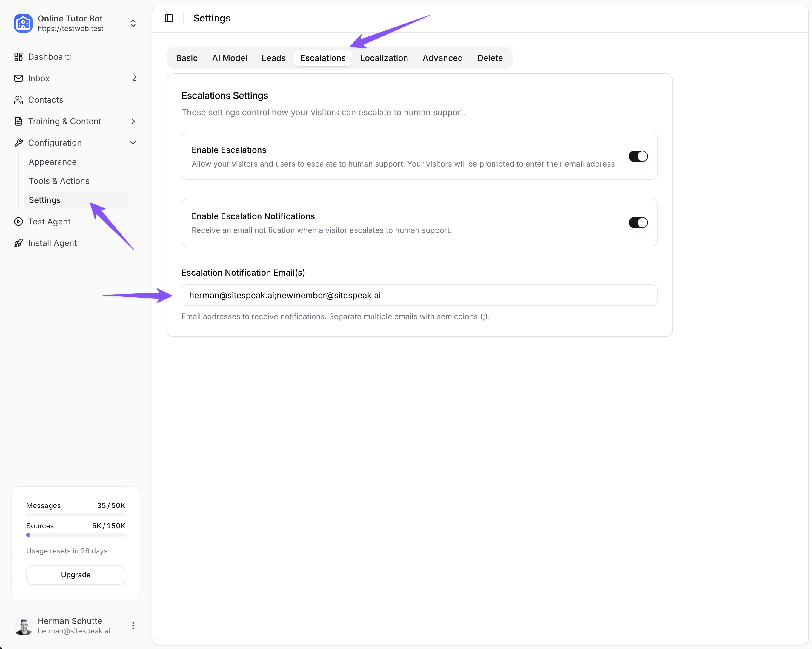The width and height of the screenshot is (812, 649).
Task: Click the Sources usage progress bar
Action: pyautogui.click(x=76, y=535)
